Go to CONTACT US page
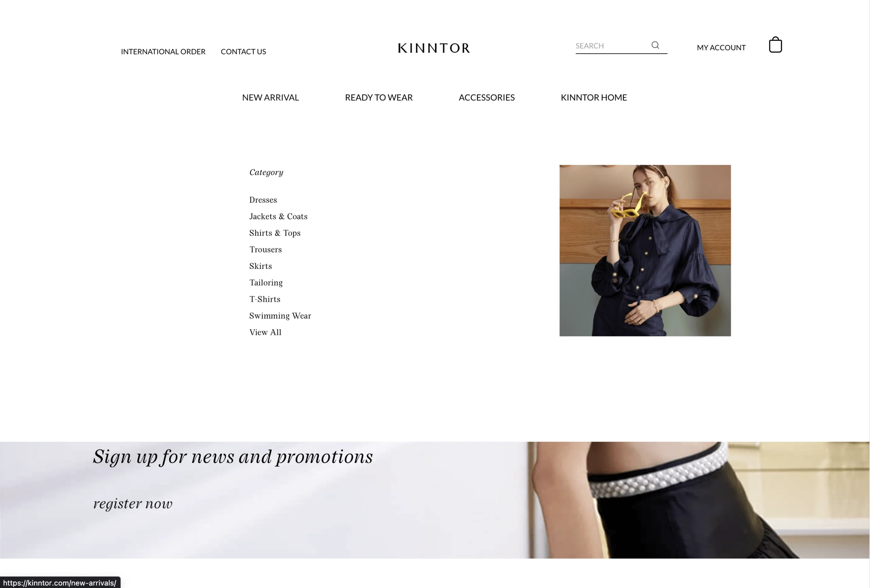870x588 pixels. click(243, 52)
